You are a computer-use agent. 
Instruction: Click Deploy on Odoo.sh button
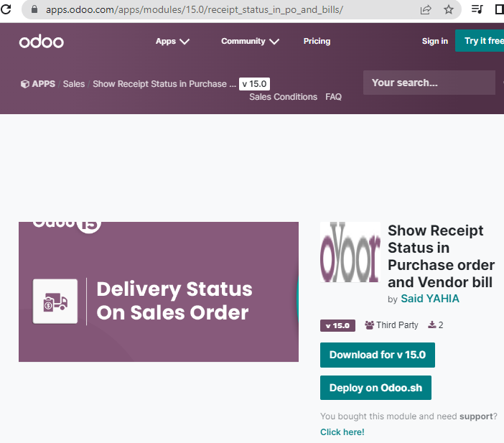(x=375, y=388)
